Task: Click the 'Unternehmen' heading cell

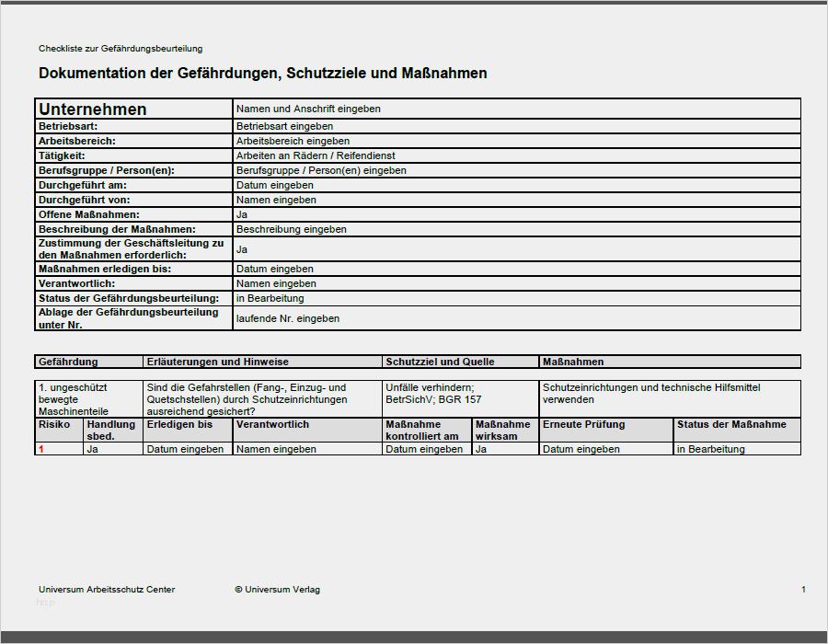Action: [x=133, y=109]
